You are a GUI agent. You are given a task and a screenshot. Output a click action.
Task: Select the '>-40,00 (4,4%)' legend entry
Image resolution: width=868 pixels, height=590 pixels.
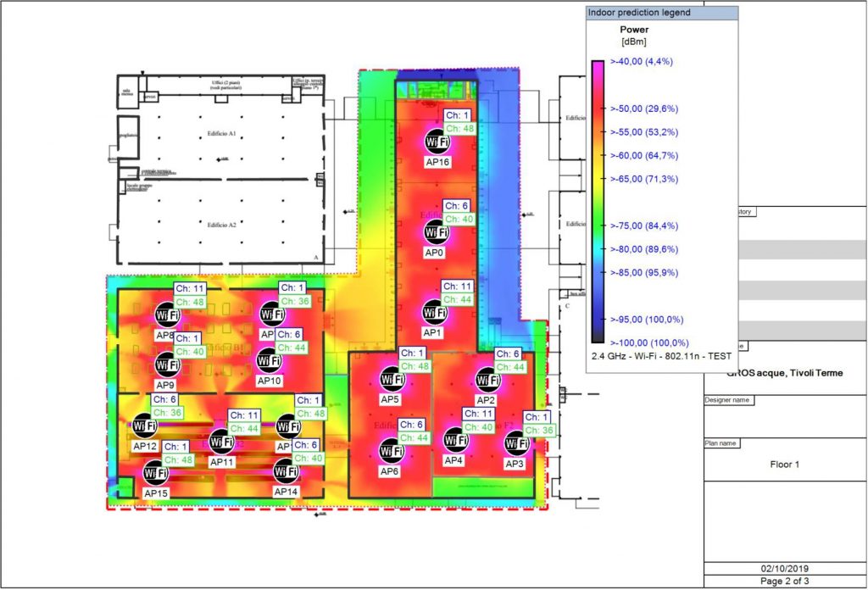(x=642, y=61)
